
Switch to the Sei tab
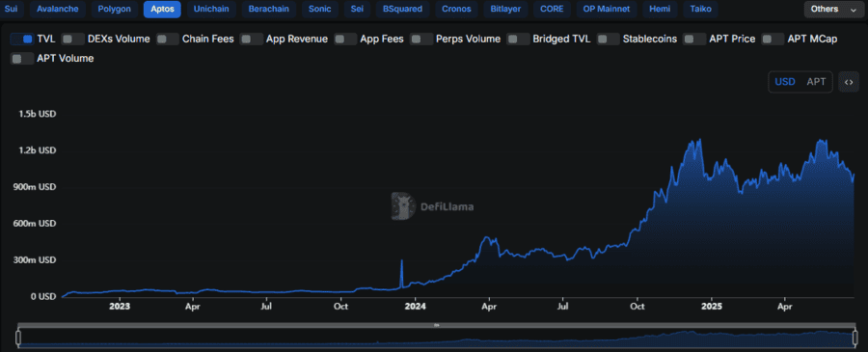pos(357,10)
